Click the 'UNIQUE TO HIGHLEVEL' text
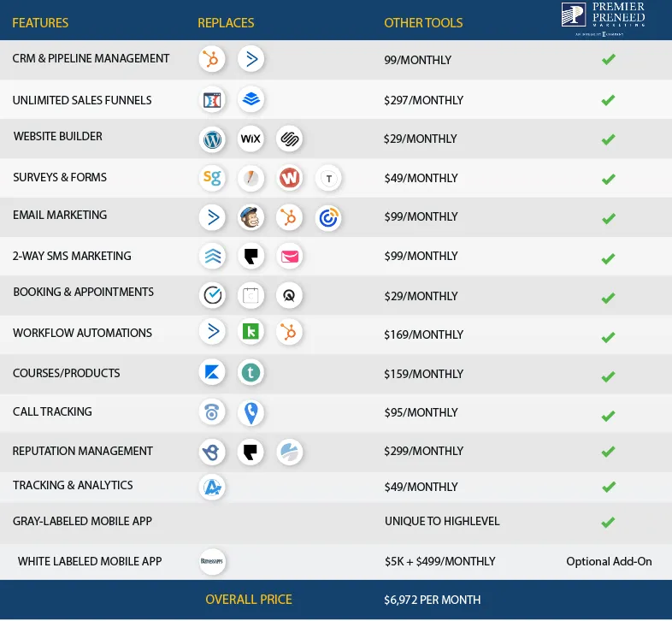This screenshot has height=621, width=672. click(442, 522)
